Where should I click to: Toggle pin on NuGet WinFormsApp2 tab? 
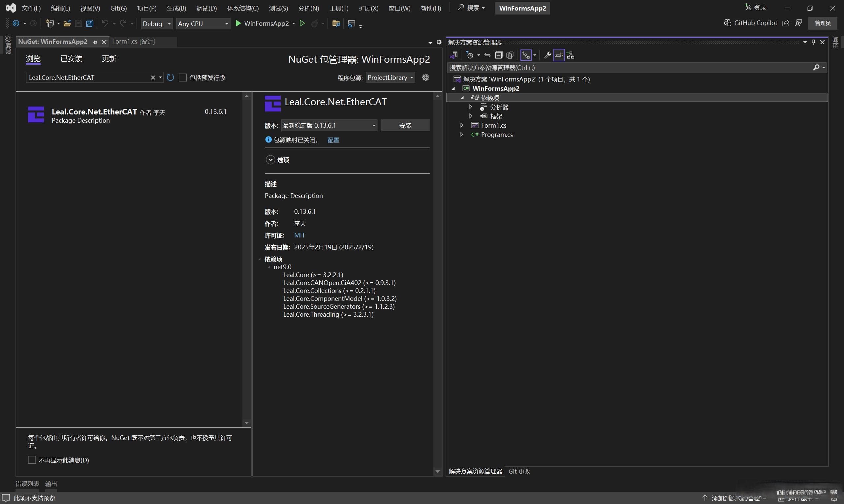[x=95, y=42]
